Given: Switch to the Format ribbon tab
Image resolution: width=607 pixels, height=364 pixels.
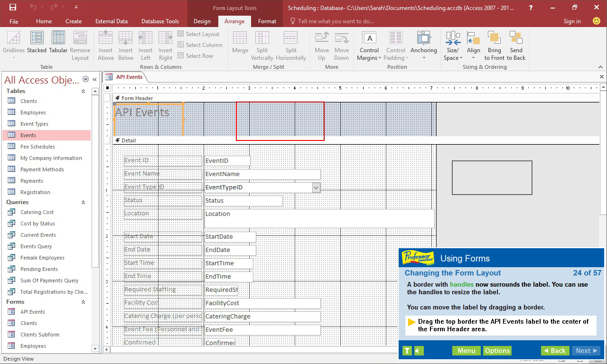Looking at the screenshot, I should coord(267,21).
